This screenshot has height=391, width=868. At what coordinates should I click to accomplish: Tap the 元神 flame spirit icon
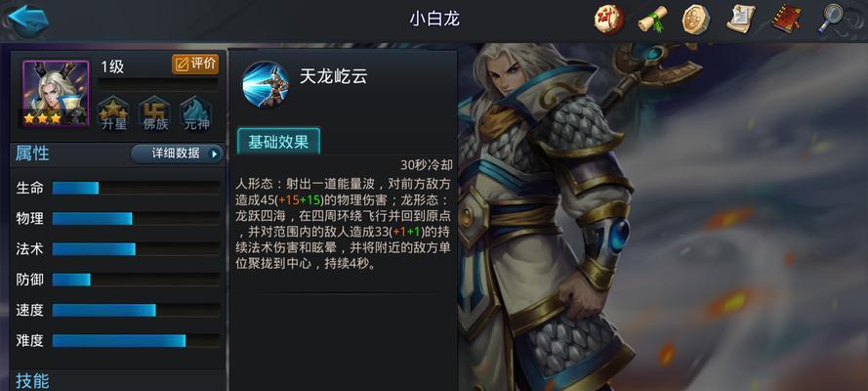tap(196, 113)
